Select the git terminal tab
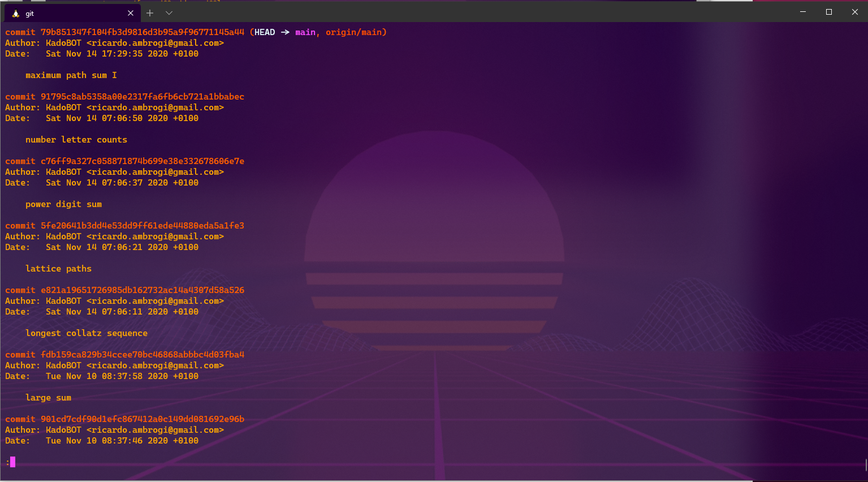Viewport: 868px width, 482px height. tap(72, 12)
